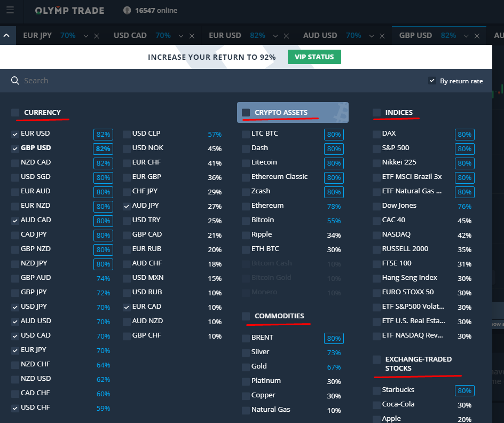The height and width of the screenshot is (423, 504).
Task: Close the AUD USD tab
Action: pyautogui.click(x=382, y=36)
